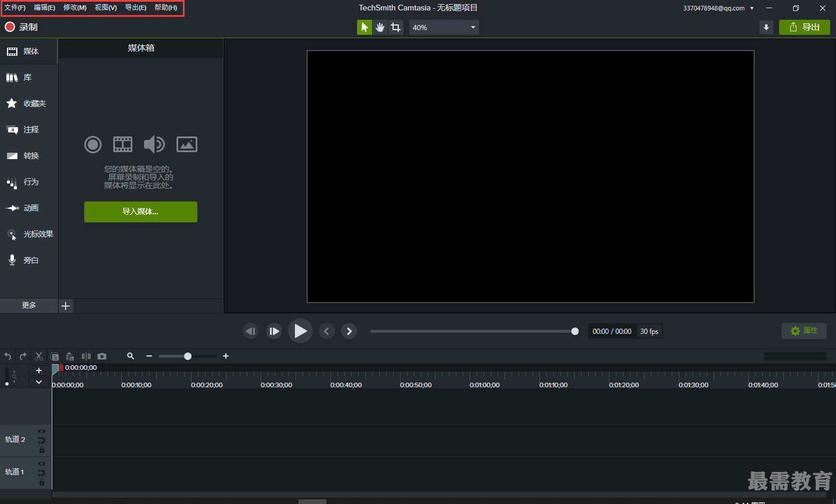This screenshot has height=504, width=836.
Task: Start screen recording with 录制 button
Action: [x=21, y=27]
